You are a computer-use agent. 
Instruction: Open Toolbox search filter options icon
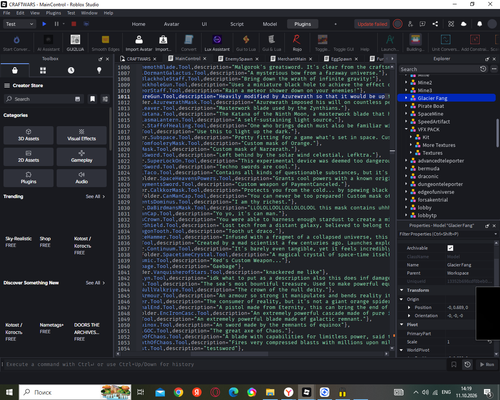pos(105,99)
